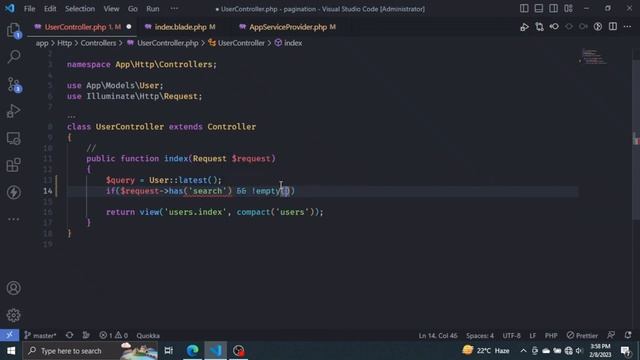
Task: Click the feedback icon in status bar
Action: coord(611,335)
